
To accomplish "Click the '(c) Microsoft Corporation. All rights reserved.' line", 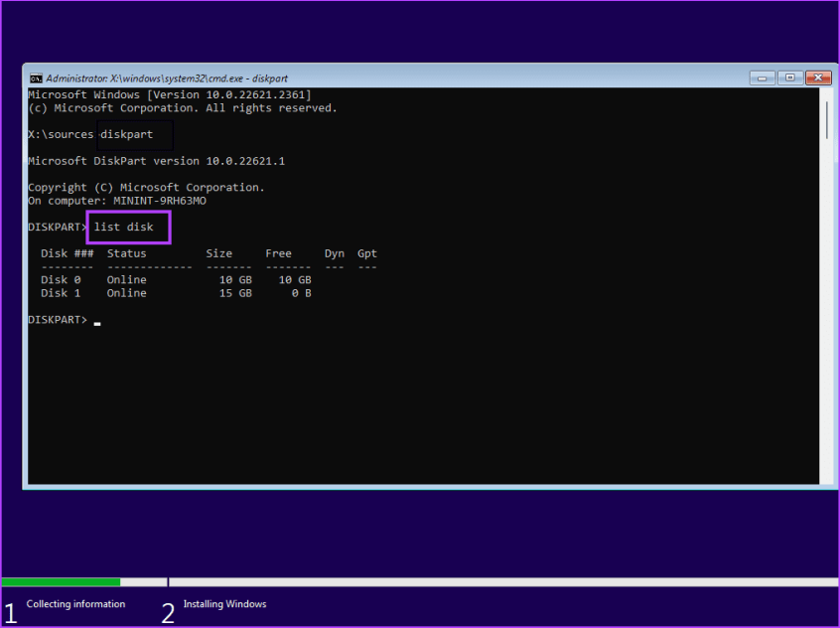I will [182, 108].
